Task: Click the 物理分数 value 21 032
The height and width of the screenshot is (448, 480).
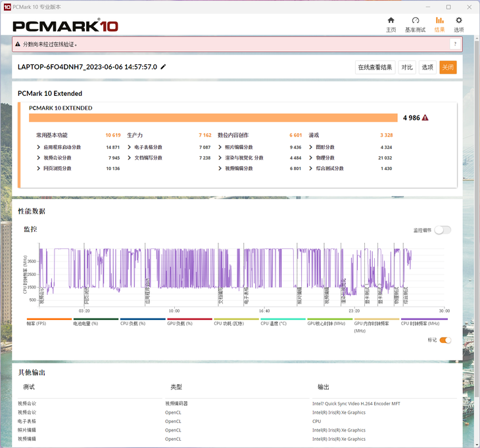Action: click(x=385, y=158)
